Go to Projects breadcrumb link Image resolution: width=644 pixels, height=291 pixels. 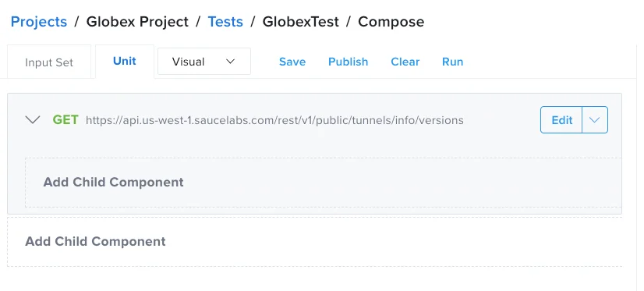[39, 22]
